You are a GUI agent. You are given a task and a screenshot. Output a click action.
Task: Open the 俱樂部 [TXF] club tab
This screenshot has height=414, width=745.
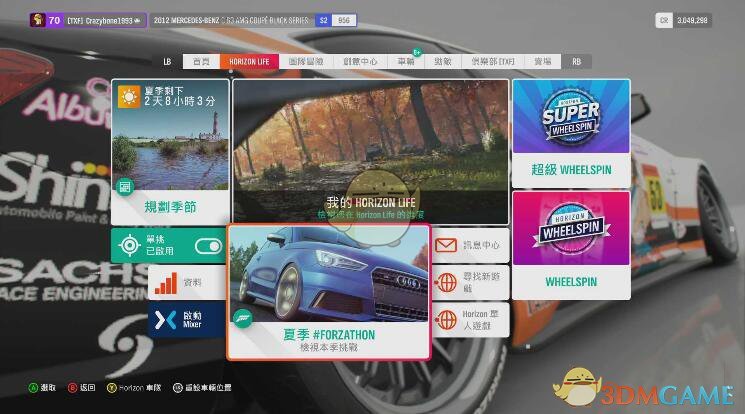[x=493, y=62]
